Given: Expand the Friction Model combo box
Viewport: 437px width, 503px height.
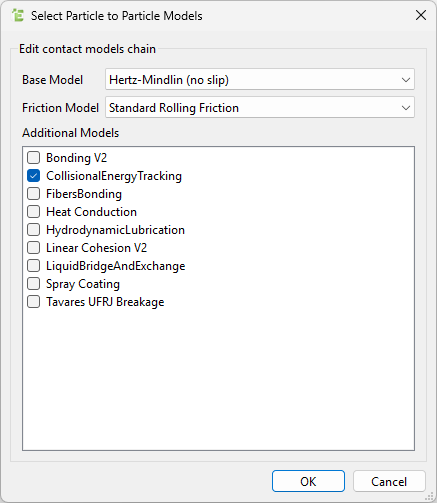Looking at the screenshot, I should pos(260,107).
